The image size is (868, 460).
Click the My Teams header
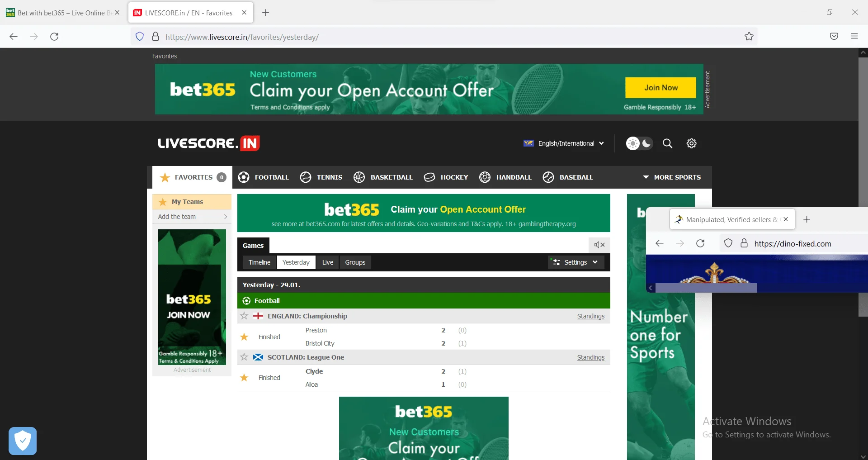(x=192, y=202)
